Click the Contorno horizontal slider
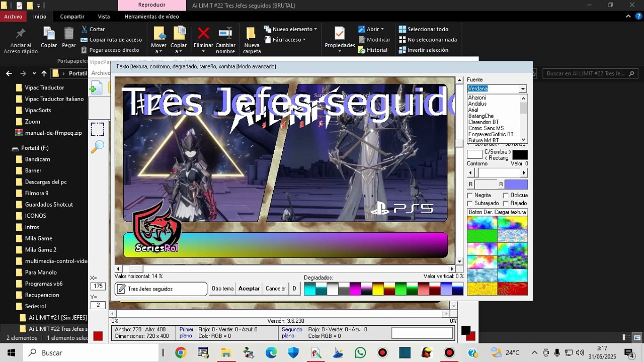Viewport: 644px width, 362px height. tap(497, 172)
